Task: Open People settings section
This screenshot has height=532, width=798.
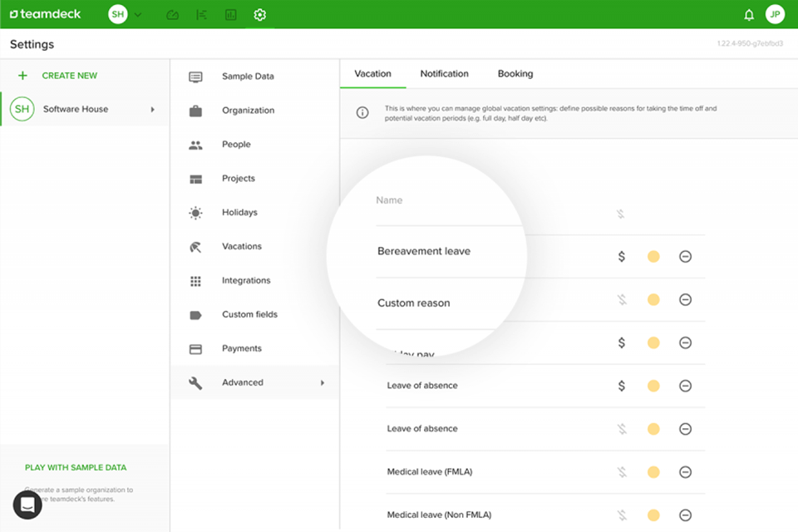Action: coord(255,145)
